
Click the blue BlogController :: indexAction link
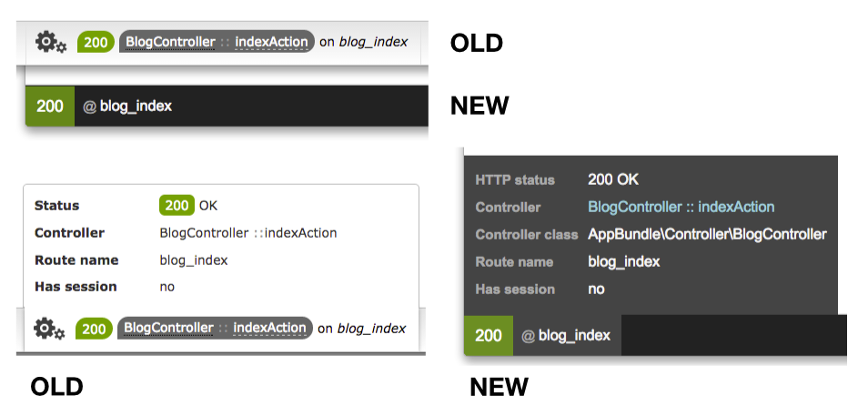pos(681,207)
